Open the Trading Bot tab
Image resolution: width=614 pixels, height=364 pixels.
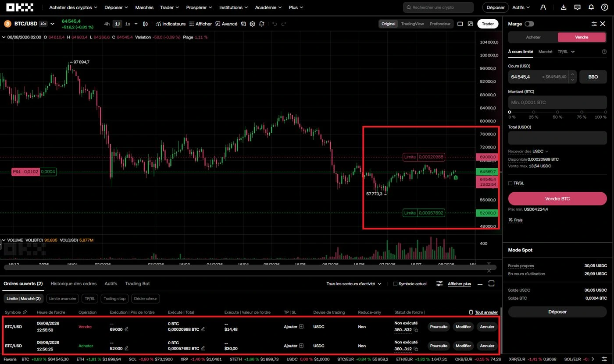137,284
